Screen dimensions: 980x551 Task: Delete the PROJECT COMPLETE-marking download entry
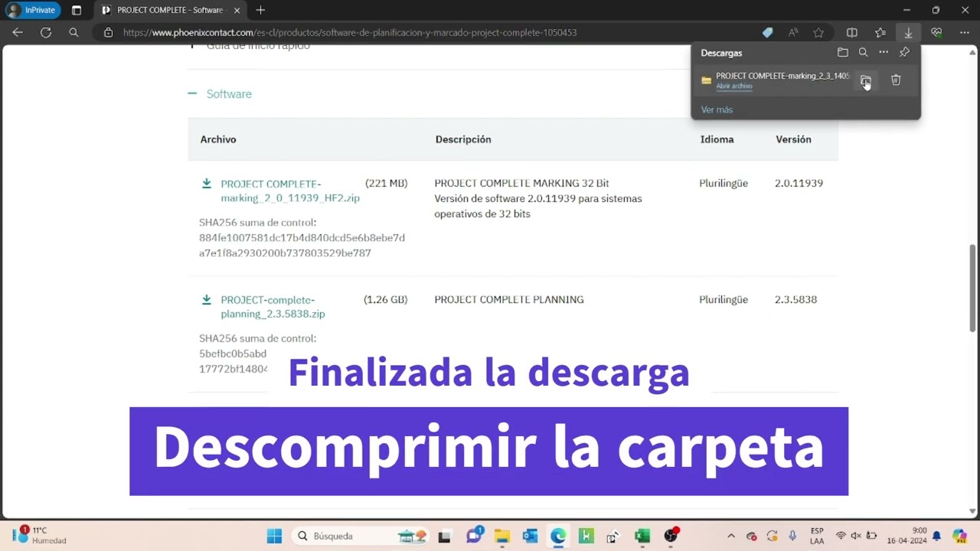(896, 80)
